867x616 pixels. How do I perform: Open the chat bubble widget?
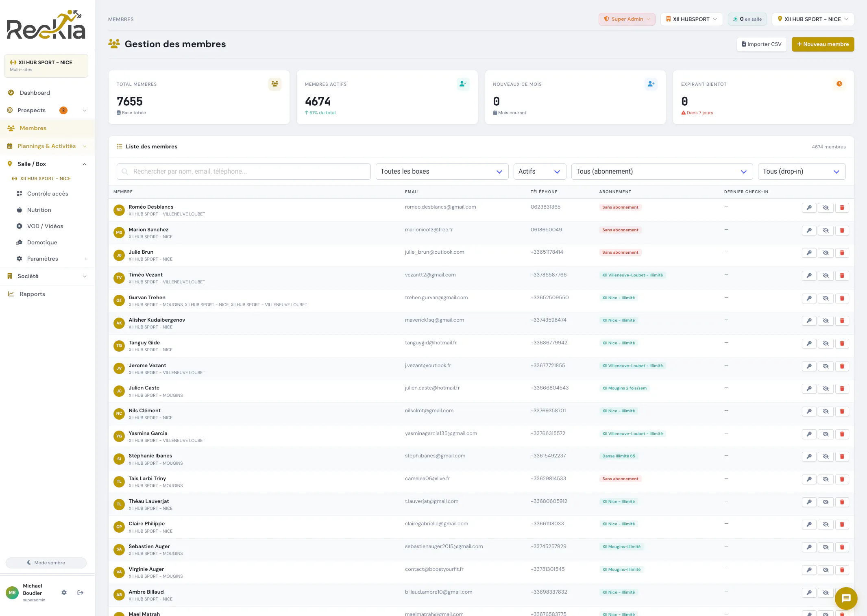point(846,598)
